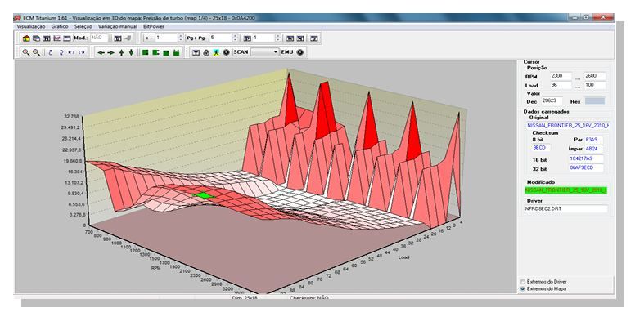
Task: Open the BitPower menu
Action: click(154, 26)
